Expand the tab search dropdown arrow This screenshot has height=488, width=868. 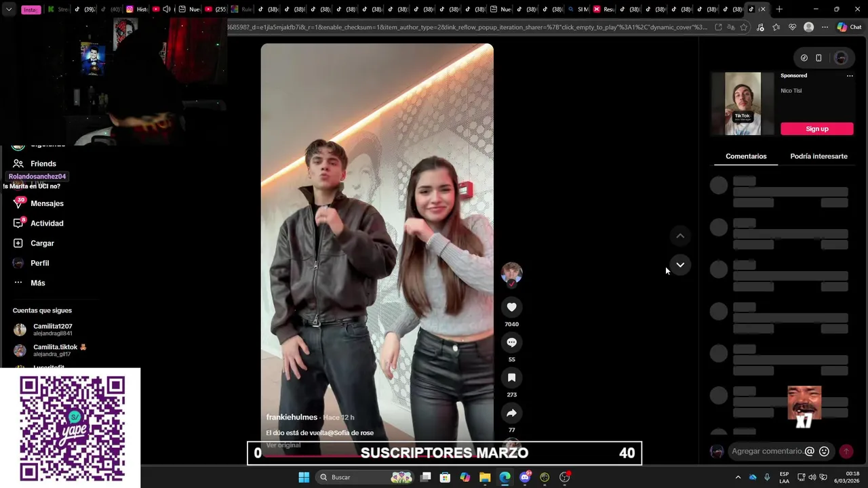click(8, 9)
